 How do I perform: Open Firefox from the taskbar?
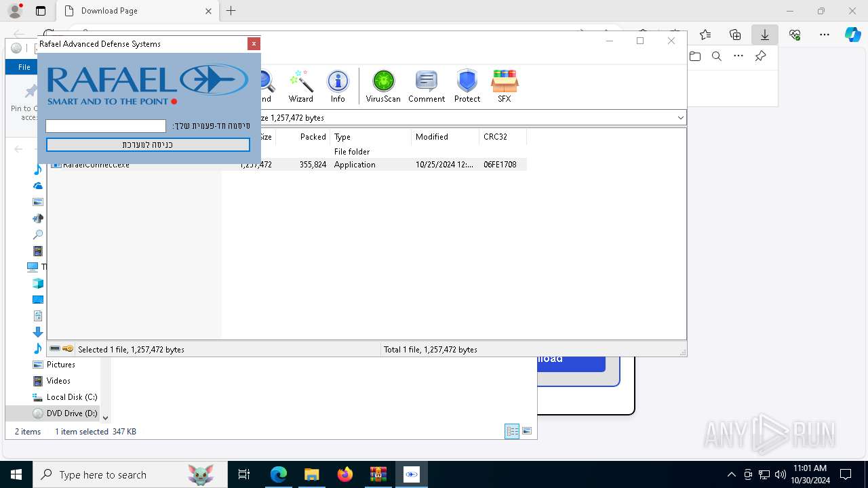(345, 474)
